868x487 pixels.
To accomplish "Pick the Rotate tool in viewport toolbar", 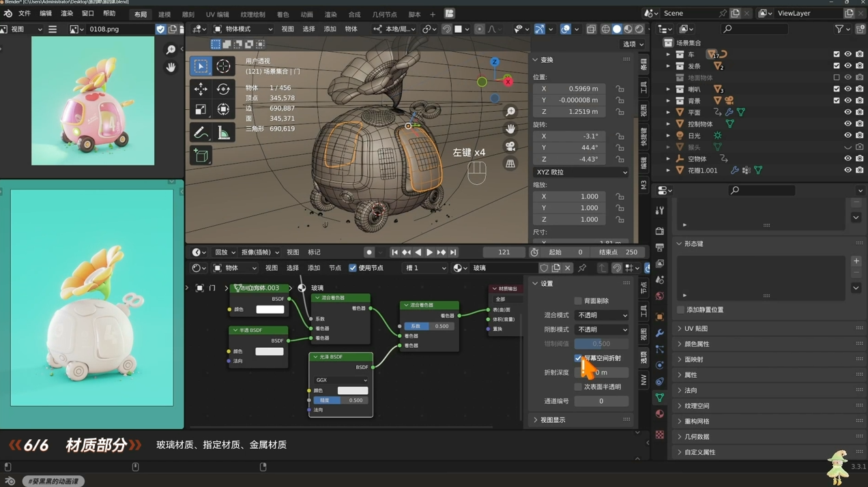I will click(x=223, y=89).
